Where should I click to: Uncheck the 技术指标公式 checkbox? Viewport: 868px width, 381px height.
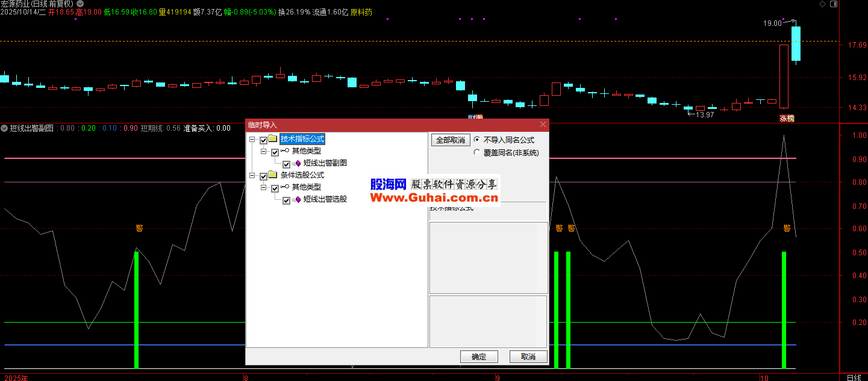coord(263,140)
